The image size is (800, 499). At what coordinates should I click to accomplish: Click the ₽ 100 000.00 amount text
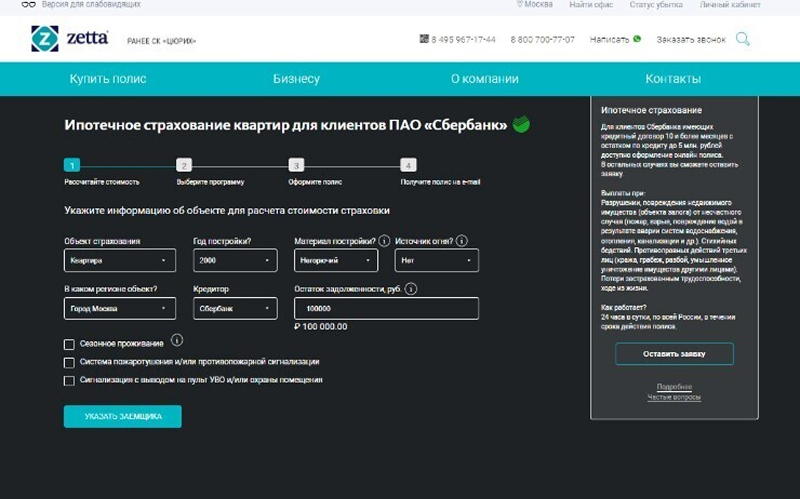320,327
